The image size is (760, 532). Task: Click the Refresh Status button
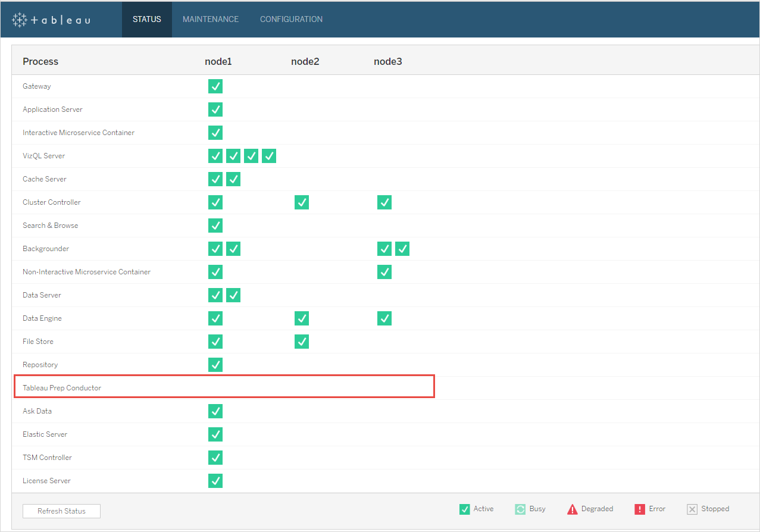(x=61, y=511)
